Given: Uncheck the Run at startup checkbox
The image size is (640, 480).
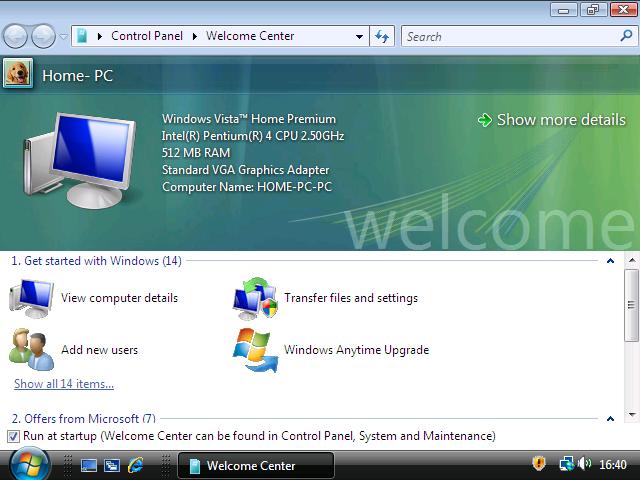Looking at the screenshot, I should click(13, 436).
